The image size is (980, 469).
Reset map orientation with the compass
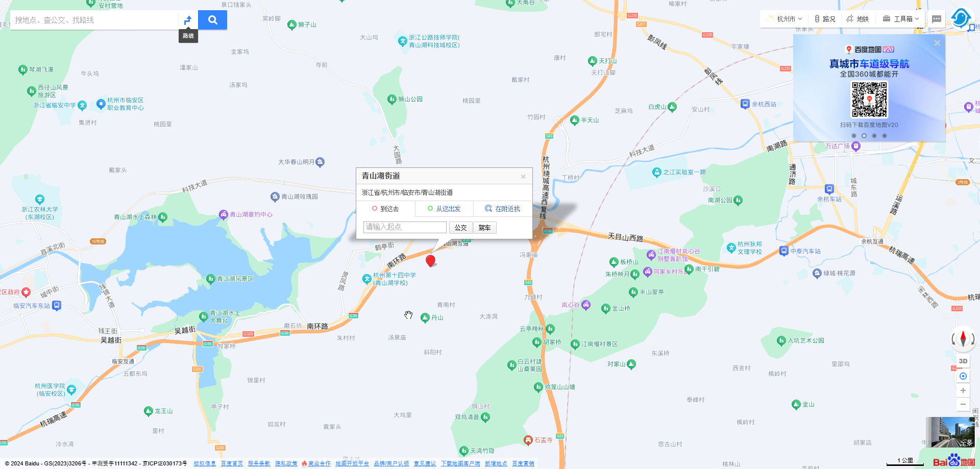coord(963,338)
